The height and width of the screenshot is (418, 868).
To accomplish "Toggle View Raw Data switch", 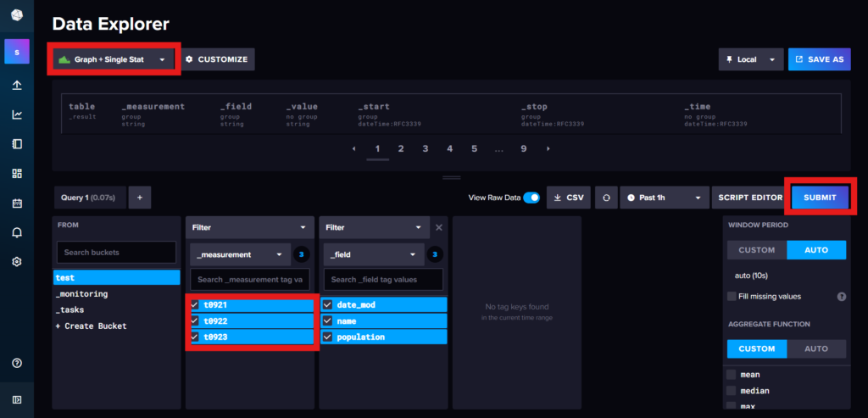I will coord(531,198).
